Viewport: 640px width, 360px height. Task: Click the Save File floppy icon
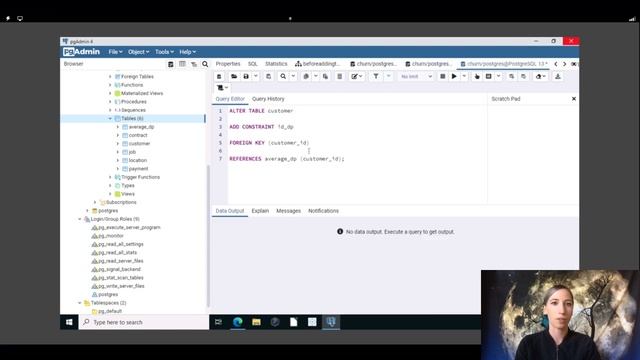(246, 76)
